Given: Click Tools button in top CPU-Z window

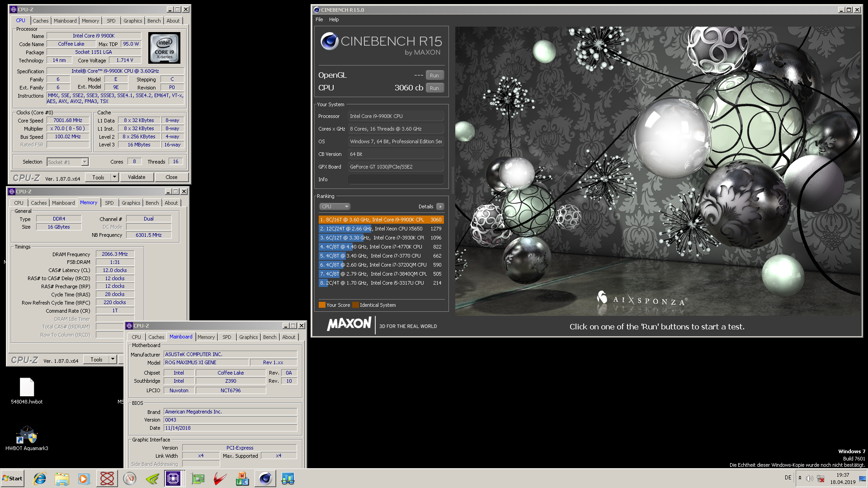Looking at the screenshot, I should tap(98, 178).
